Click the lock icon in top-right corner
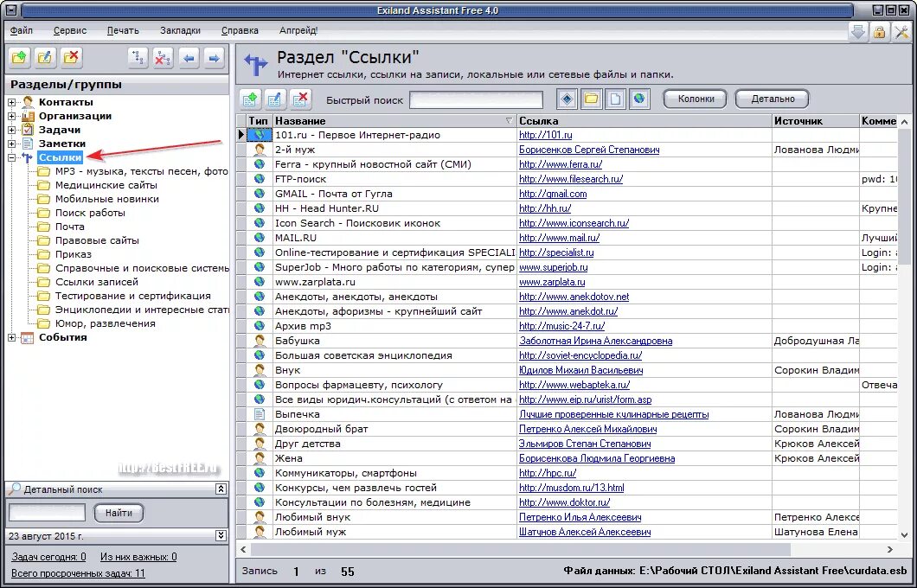917x588 pixels. [879, 32]
